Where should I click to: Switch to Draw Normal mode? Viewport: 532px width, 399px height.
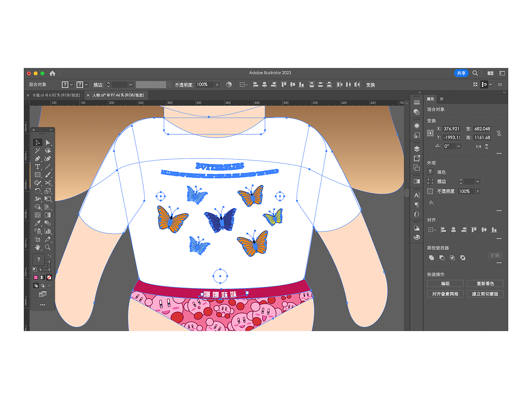[36, 286]
